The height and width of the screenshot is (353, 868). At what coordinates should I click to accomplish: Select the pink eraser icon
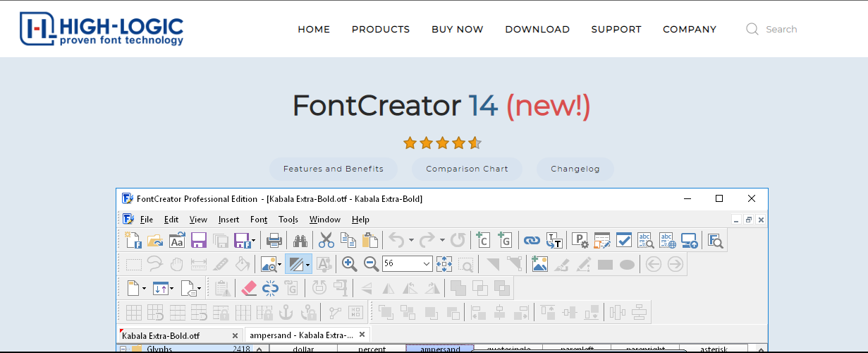pos(249,288)
